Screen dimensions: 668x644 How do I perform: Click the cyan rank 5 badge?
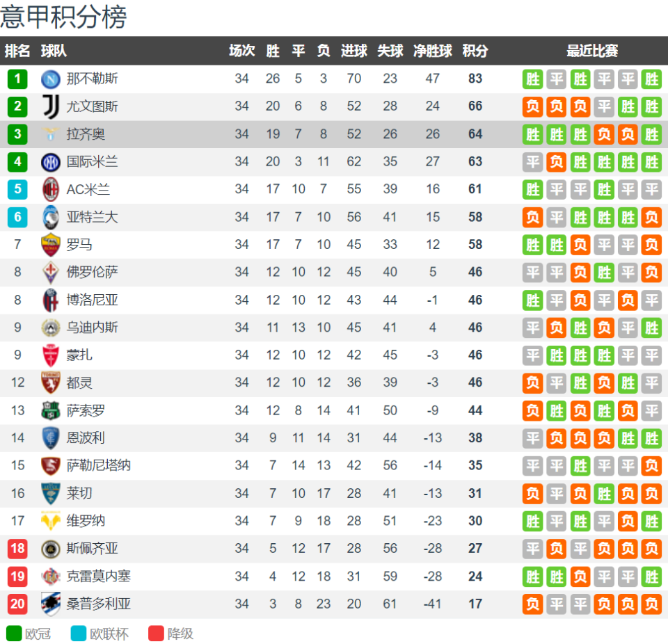[x=17, y=189]
